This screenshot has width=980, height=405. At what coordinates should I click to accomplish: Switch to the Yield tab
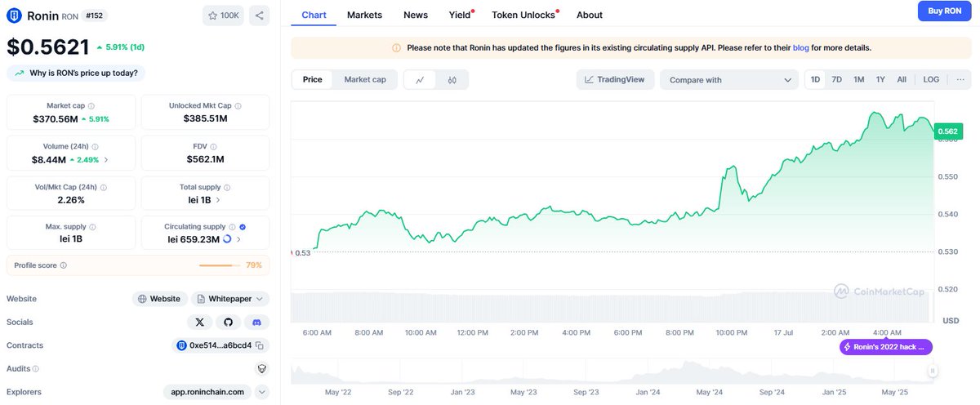click(x=461, y=15)
